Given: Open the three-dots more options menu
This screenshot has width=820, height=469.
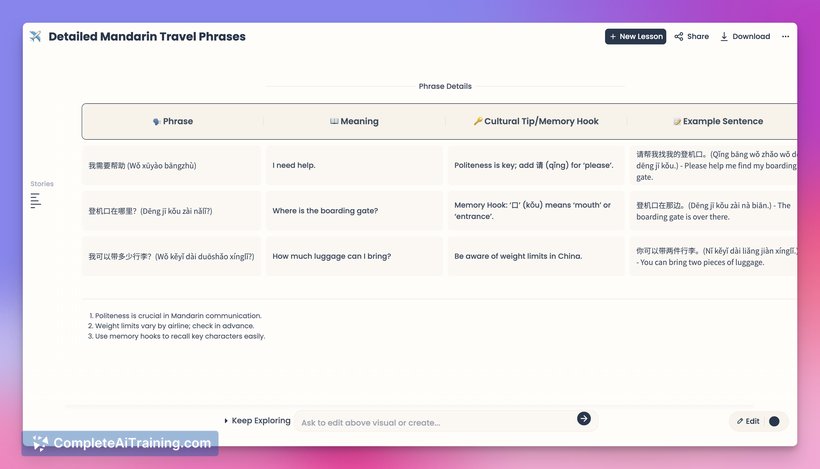Looking at the screenshot, I should (785, 37).
